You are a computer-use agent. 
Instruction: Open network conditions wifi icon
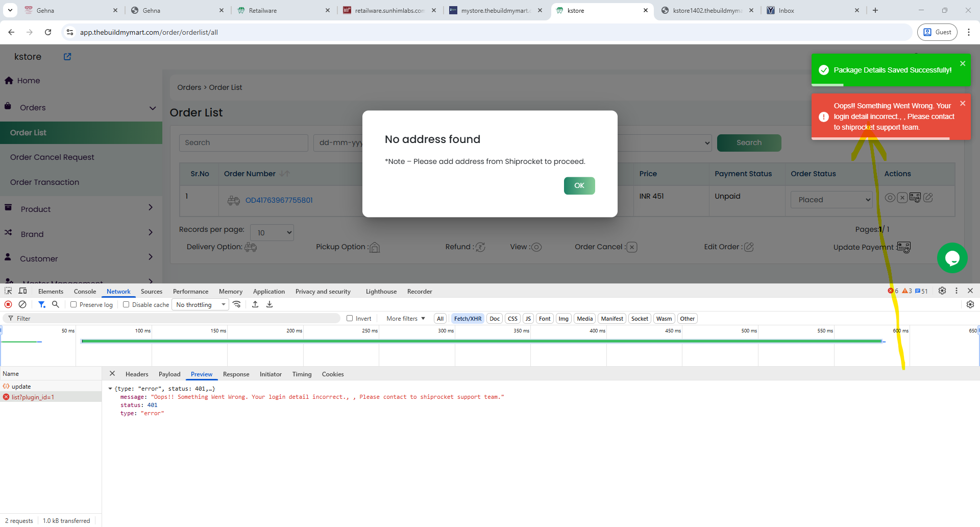point(237,304)
